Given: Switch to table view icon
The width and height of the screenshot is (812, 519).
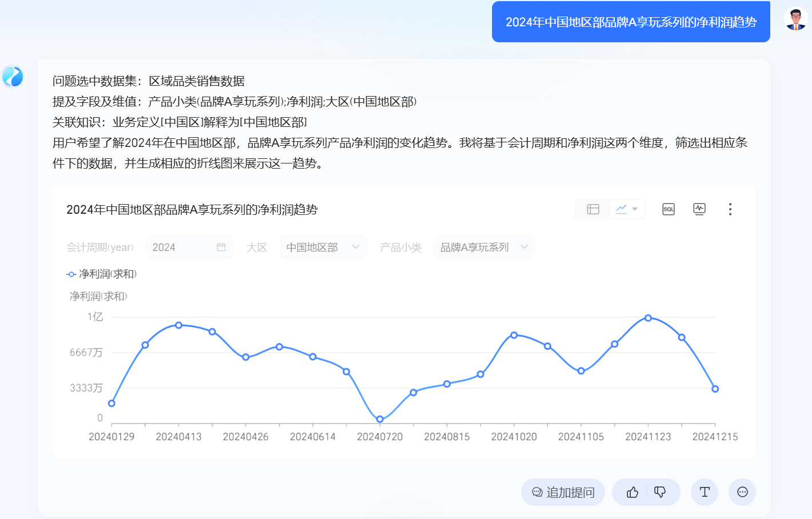Looking at the screenshot, I should tap(593, 209).
